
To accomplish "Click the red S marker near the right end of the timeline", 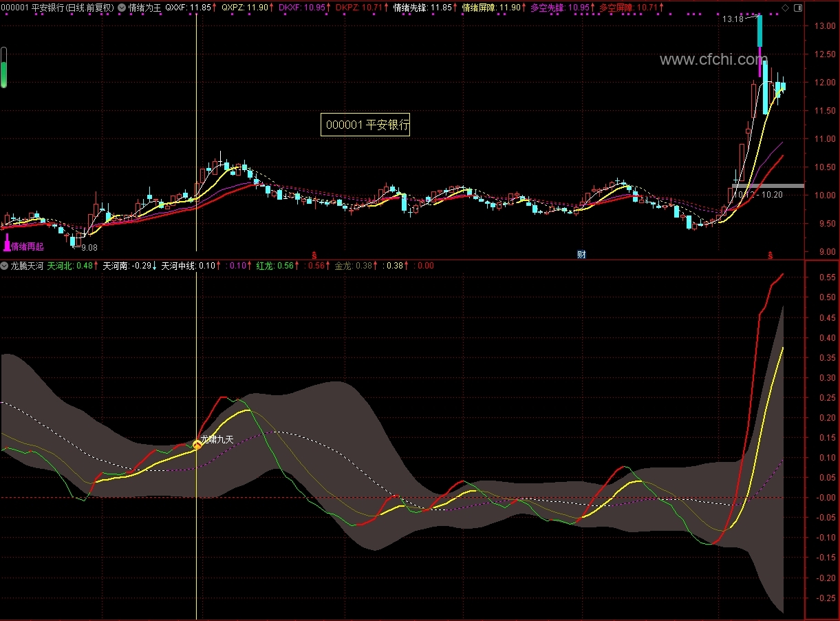I will [x=771, y=255].
